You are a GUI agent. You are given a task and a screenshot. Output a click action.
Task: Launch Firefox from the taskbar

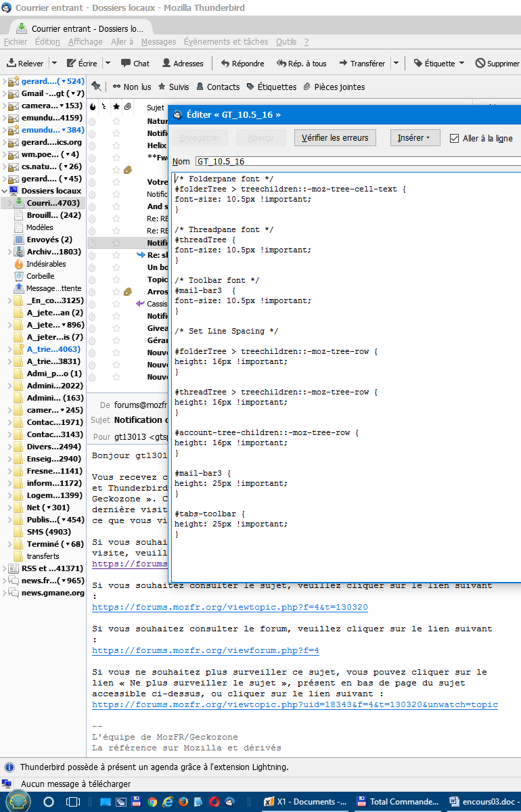pos(183,802)
